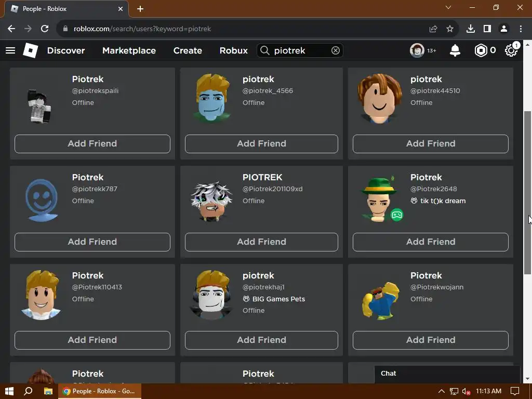Screen dimensions: 532x399
Task: Add @piotrek_4566 as a friend
Action: coord(261,144)
